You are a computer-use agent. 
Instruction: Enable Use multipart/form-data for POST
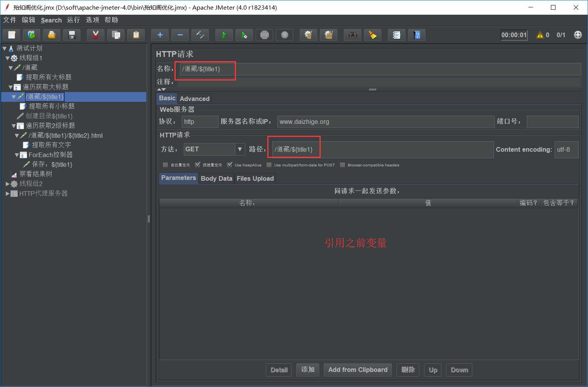click(x=269, y=165)
